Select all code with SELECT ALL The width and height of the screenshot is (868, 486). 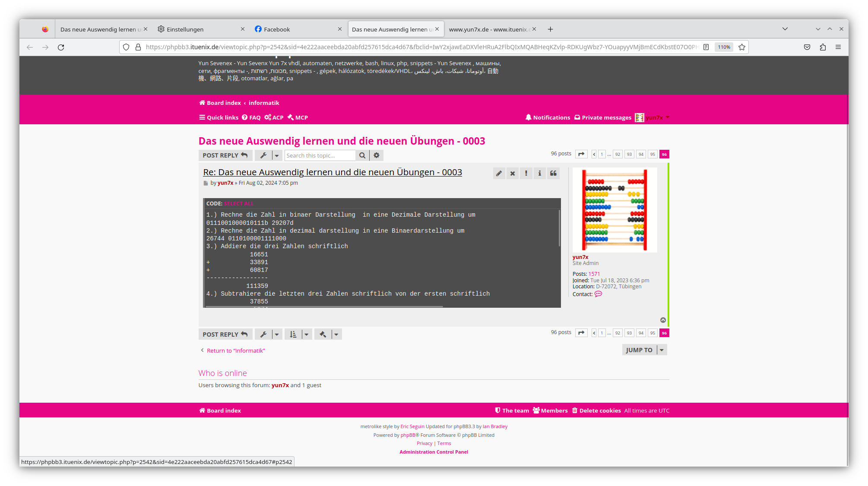[239, 203]
